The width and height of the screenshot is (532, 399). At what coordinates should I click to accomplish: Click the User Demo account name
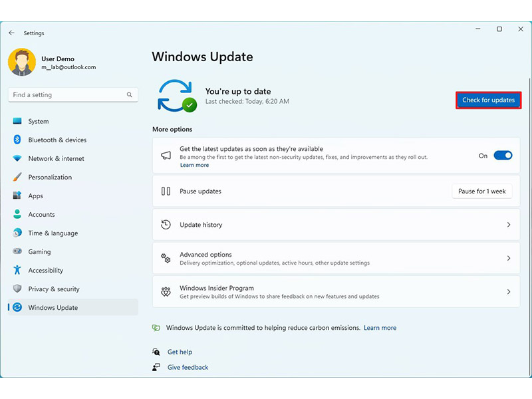(58, 59)
